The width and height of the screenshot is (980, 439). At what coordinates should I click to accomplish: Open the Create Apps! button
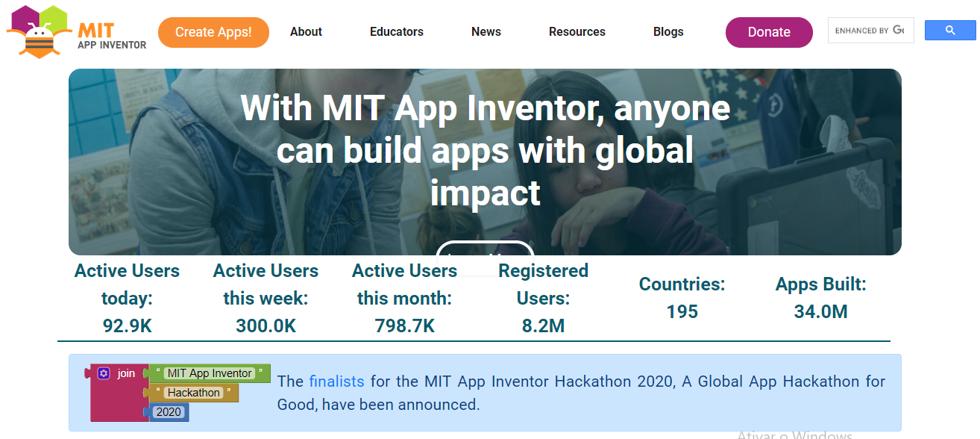[213, 32]
